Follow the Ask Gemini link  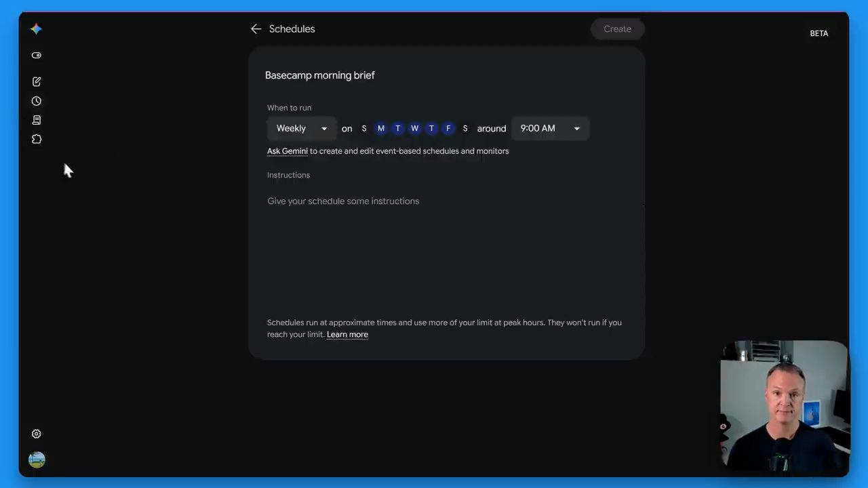tap(288, 151)
